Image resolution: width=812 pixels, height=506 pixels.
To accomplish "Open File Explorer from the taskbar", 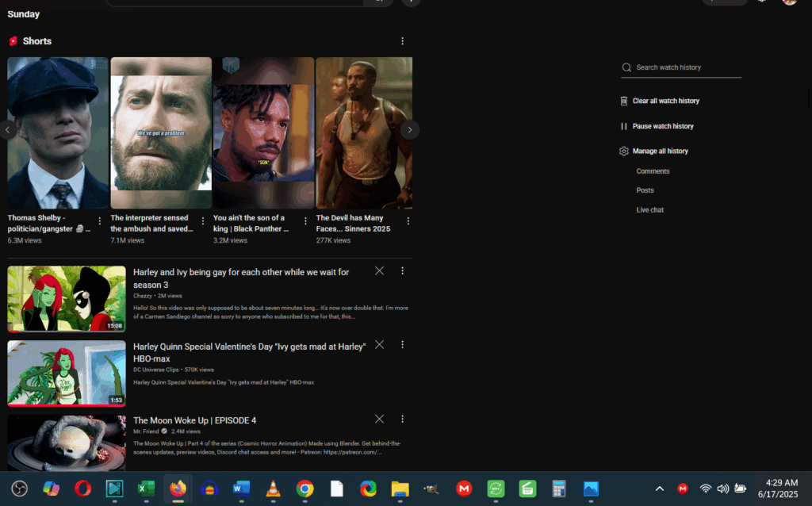I will click(x=400, y=489).
